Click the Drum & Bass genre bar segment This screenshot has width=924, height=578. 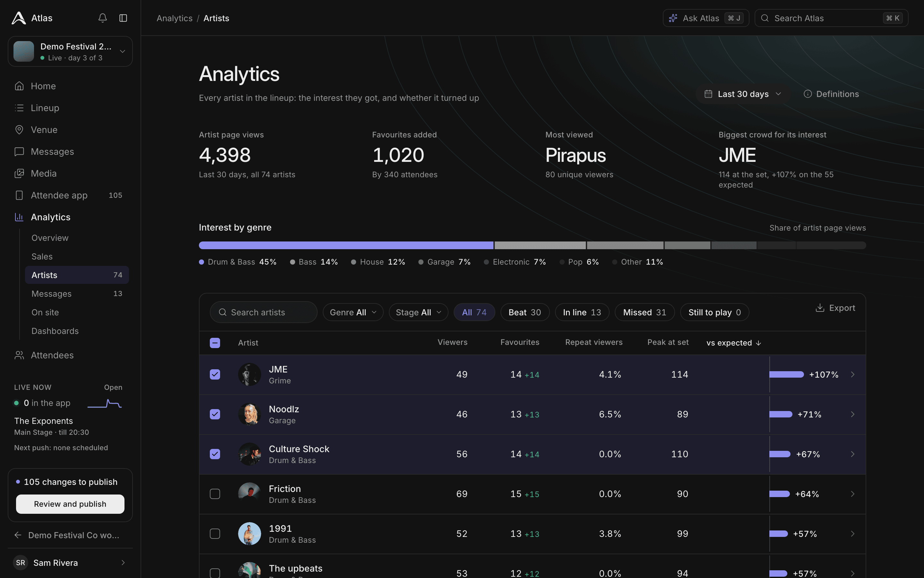pos(346,245)
